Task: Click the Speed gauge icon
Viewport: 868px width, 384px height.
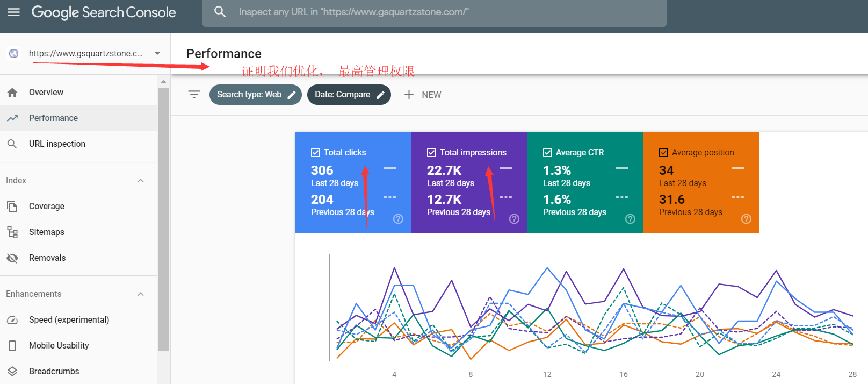Action: click(x=12, y=320)
